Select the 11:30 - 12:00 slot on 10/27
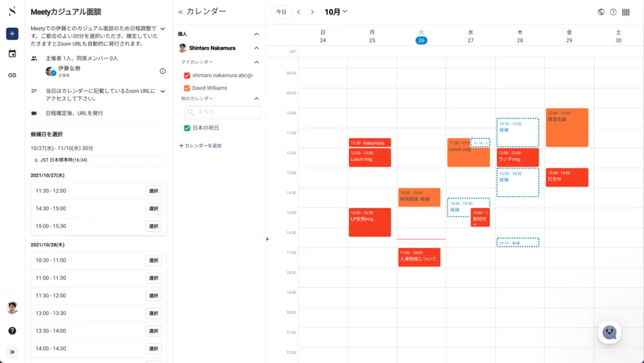644x363 pixels. click(x=154, y=191)
